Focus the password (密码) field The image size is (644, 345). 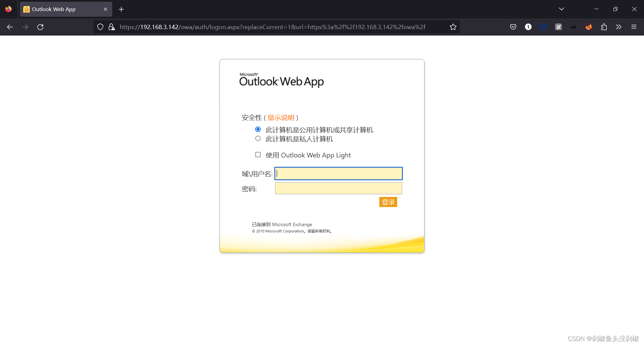(338, 188)
